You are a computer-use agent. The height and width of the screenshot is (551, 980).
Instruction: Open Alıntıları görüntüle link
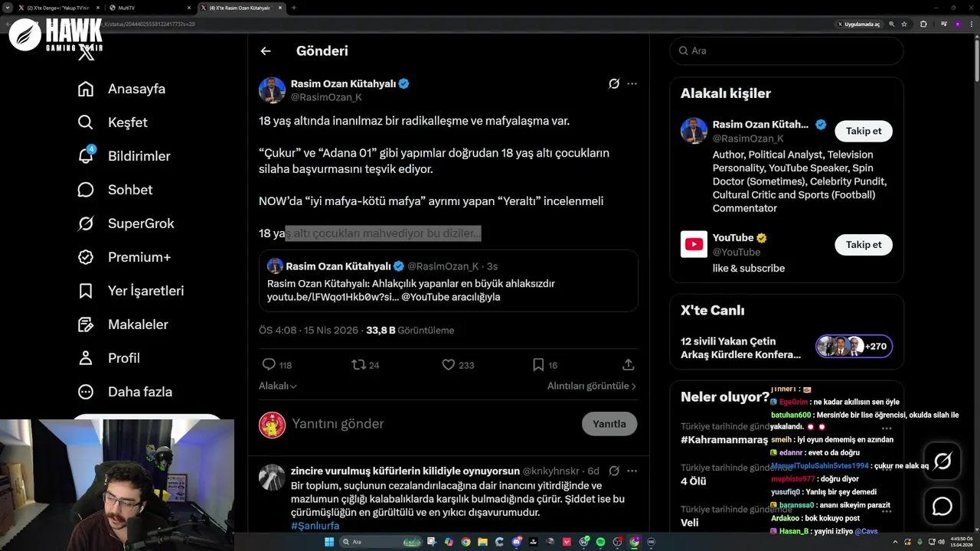591,386
